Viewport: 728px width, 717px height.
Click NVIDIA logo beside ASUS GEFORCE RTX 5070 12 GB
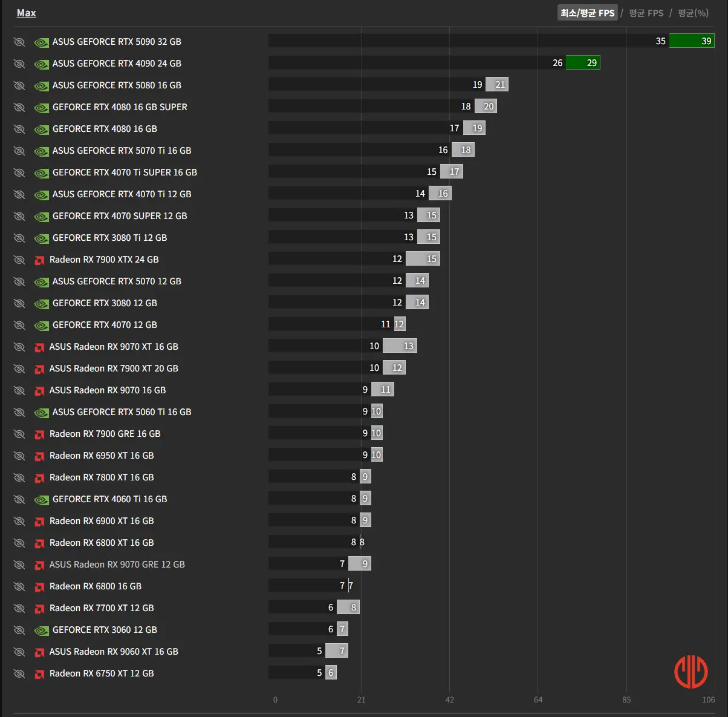(x=41, y=282)
